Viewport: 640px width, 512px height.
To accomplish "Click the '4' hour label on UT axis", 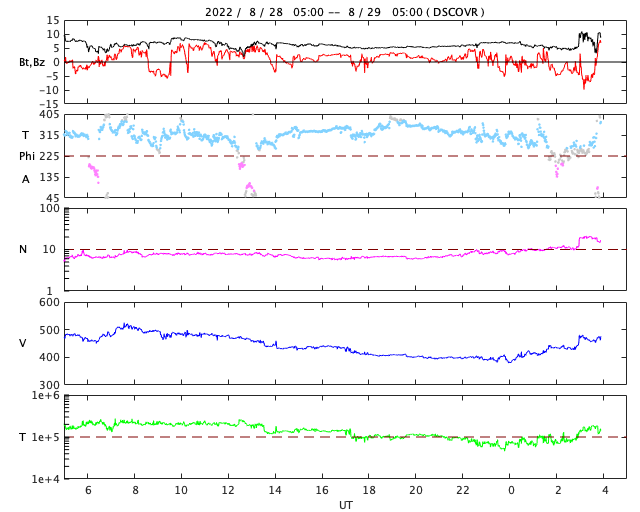I will click(x=605, y=490).
